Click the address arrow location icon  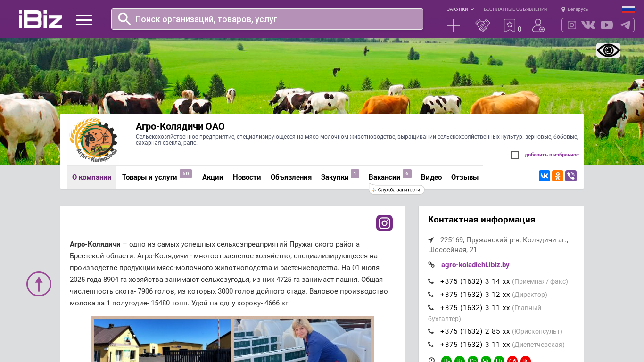(x=431, y=240)
